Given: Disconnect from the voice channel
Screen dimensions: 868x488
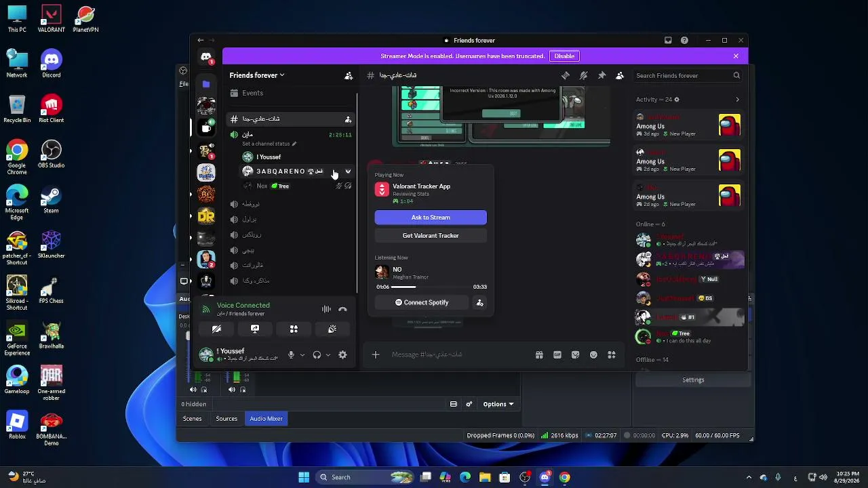Looking at the screenshot, I should click(x=342, y=309).
